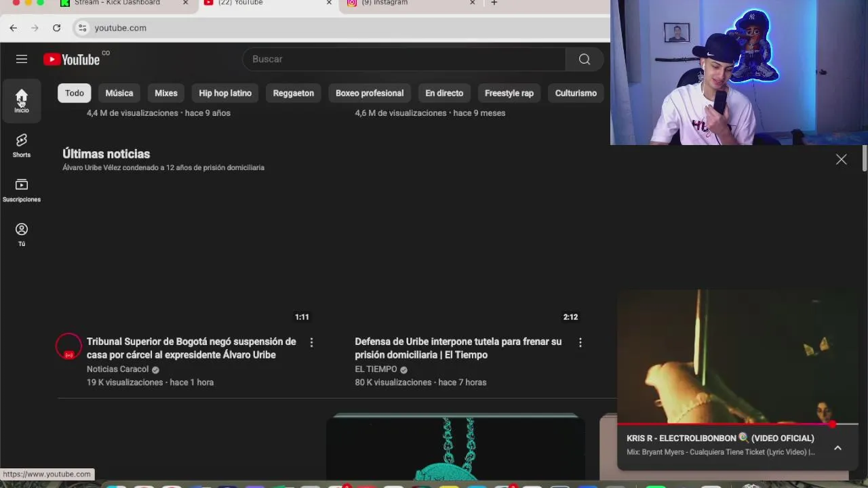Select the Culturismo filter chip
This screenshot has width=868, height=488.
(576, 93)
